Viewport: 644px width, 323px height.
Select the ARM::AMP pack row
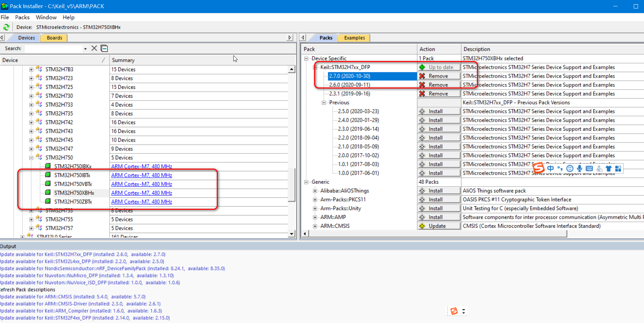tap(333, 217)
